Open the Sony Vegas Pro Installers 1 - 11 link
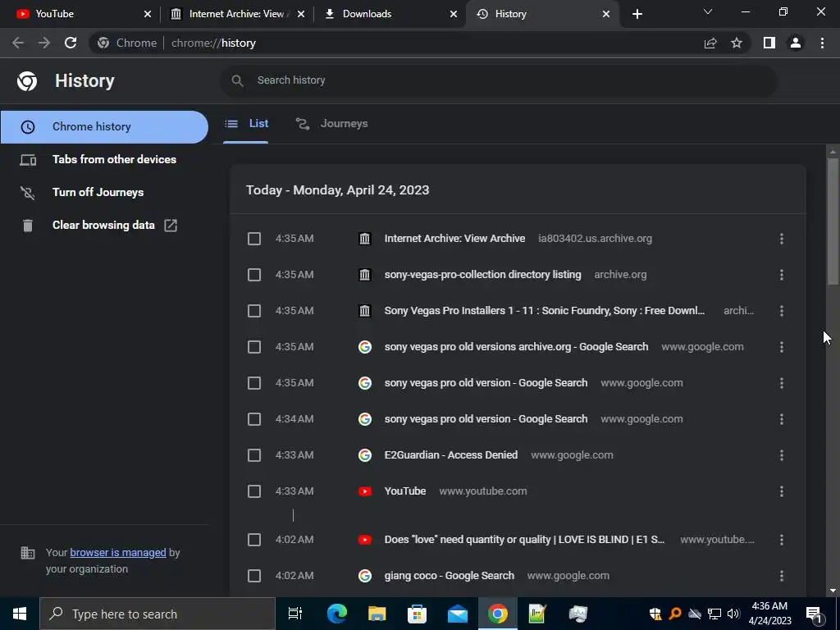840x630 pixels. [545, 311]
